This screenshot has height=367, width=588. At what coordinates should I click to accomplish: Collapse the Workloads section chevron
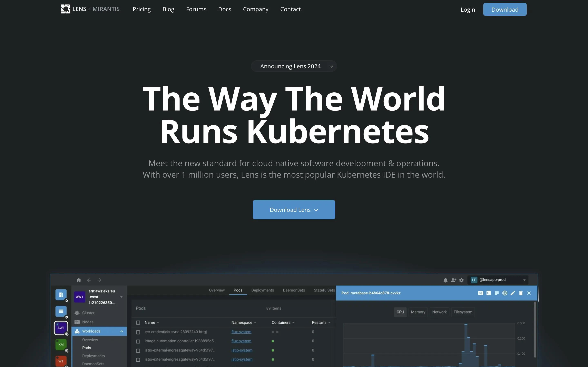pos(122,331)
